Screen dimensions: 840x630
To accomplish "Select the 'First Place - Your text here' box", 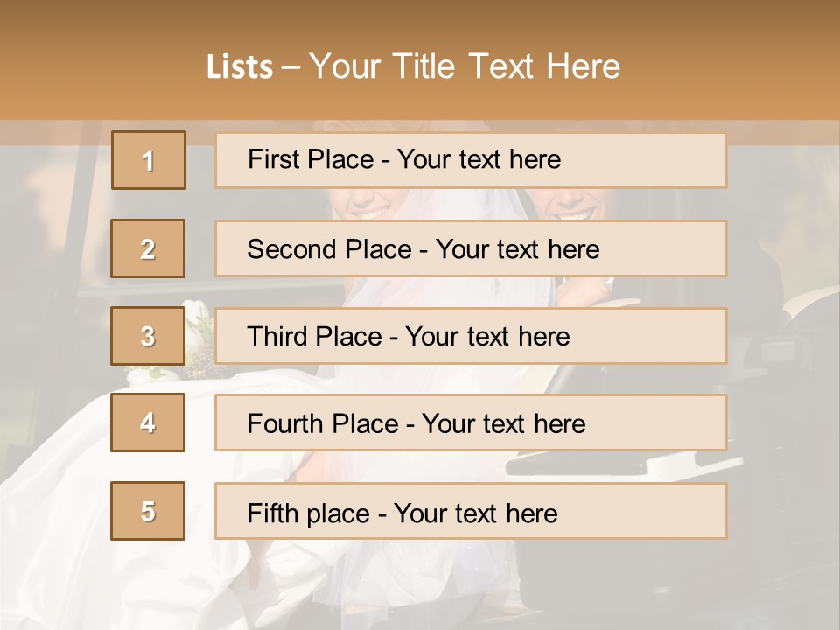I will pyautogui.click(x=471, y=160).
